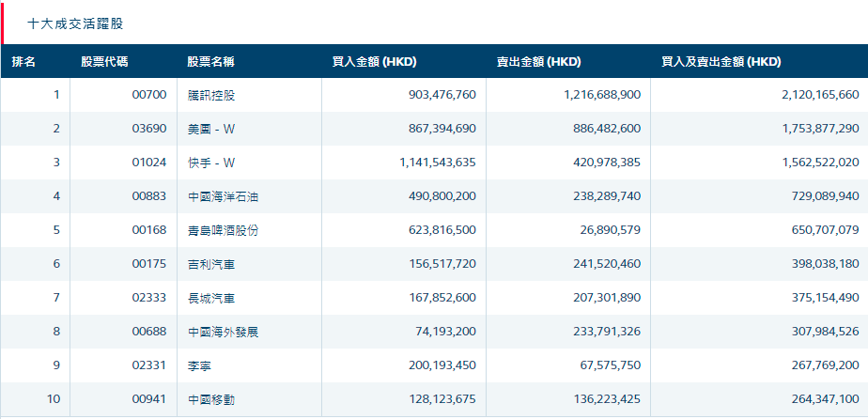Click sell amount 420,978,385
This screenshot has width=868, height=419.
pyautogui.click(x=607, y=163)
